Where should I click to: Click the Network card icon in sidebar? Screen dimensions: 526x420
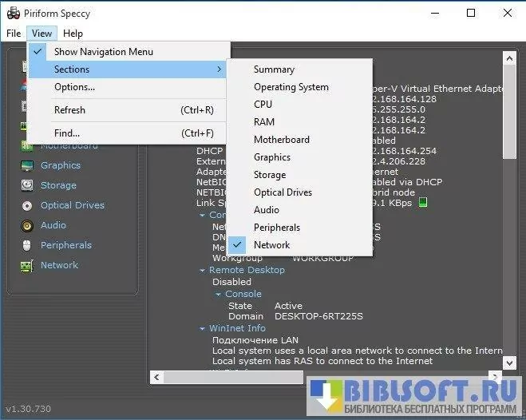[27, 265]
